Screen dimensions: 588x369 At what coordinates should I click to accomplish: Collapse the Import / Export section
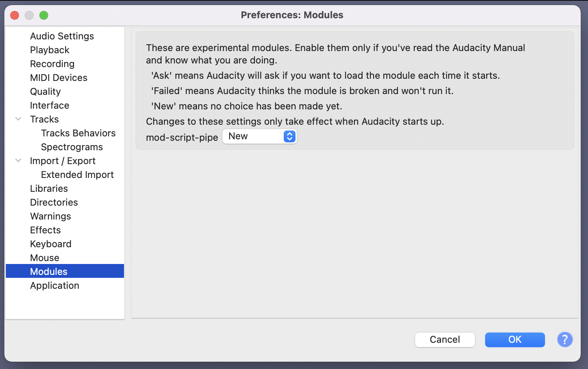click(18, 161)
